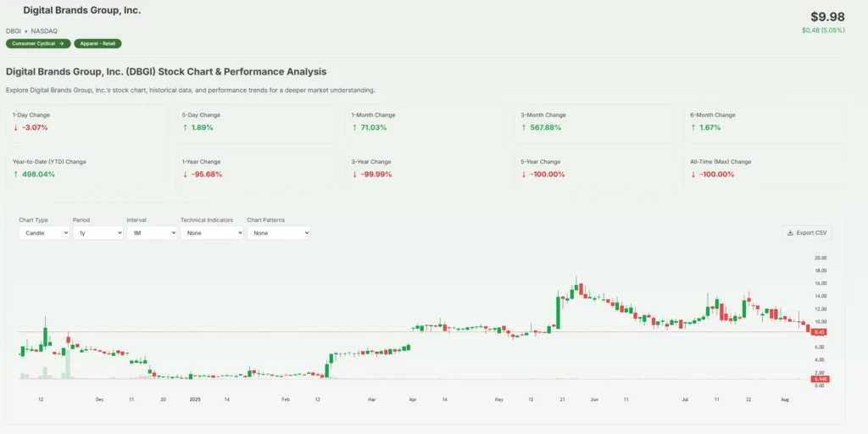
Task: Click the download icon beside Export CSV
Action: tap(790, 232)
